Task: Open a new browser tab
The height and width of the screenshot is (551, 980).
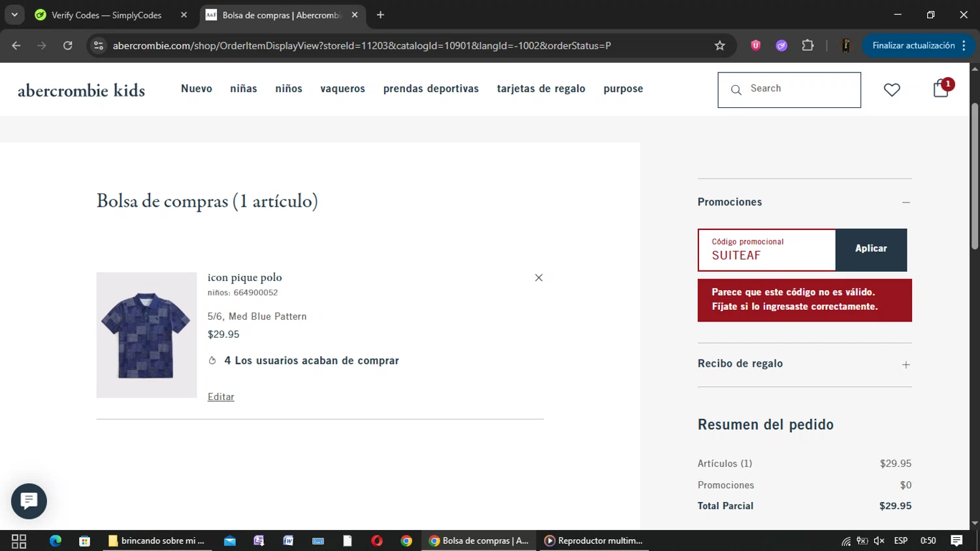Action: 380,15
